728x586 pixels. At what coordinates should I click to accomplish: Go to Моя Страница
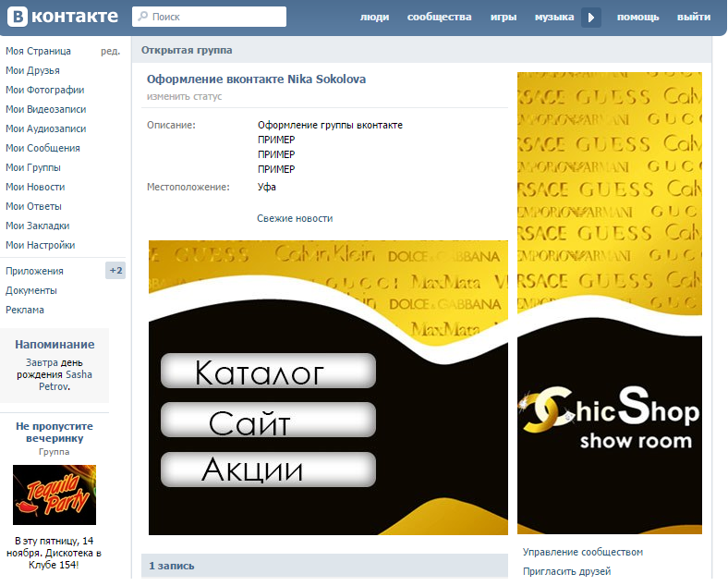point(38,51)
